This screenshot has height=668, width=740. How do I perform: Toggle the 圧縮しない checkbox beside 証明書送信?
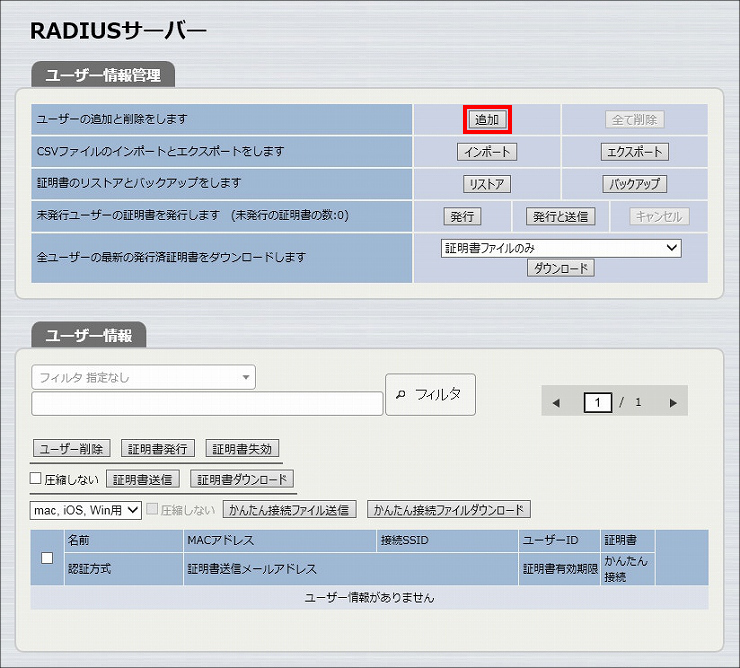[36, 478]
